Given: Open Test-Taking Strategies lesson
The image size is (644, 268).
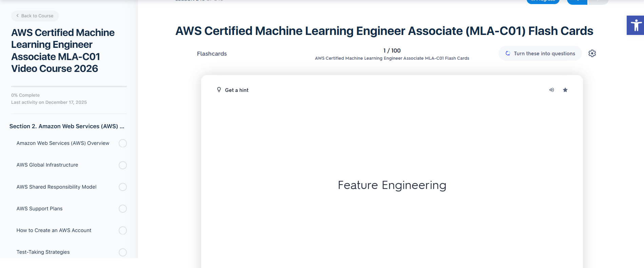Looking at the screenshot, I should (x=43, y=252).
